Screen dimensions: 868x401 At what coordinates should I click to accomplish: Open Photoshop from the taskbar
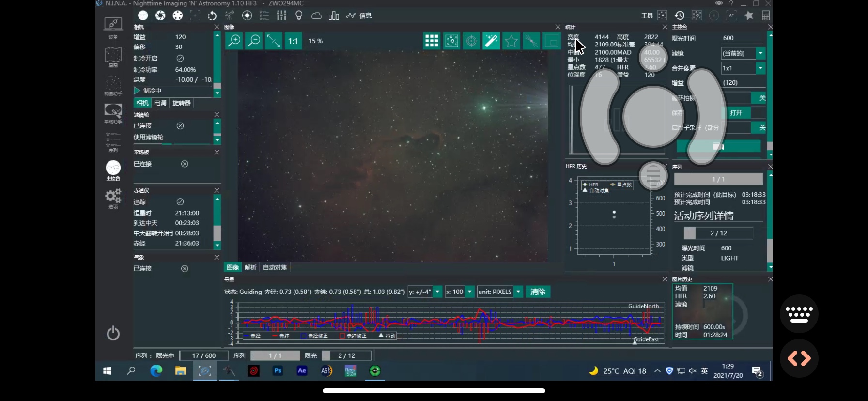pos(278,371)
